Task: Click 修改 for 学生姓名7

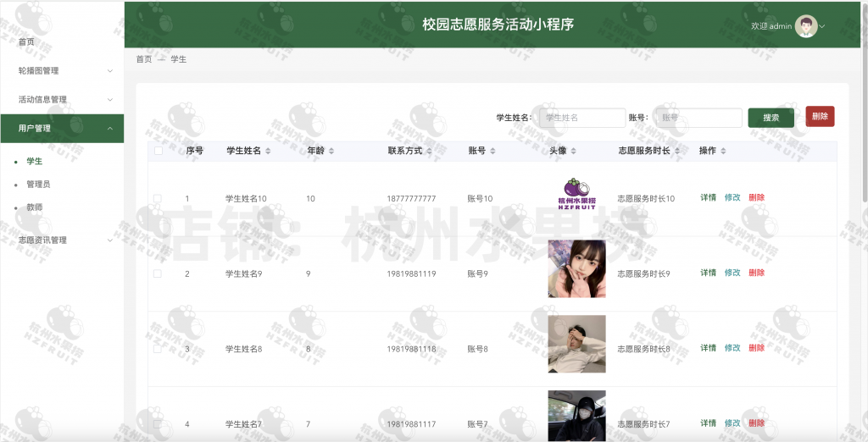Action: (x=732, y=423)
